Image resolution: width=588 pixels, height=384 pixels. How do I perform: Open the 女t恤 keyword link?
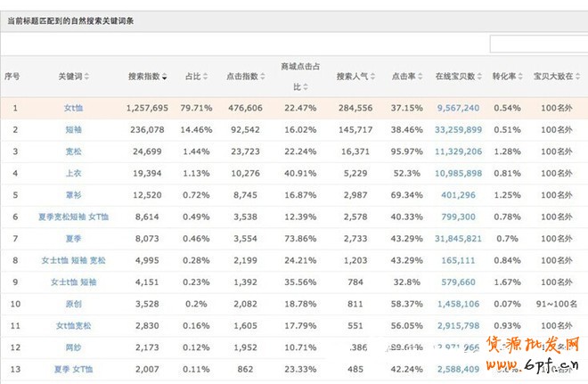click(x=75, y=108)
